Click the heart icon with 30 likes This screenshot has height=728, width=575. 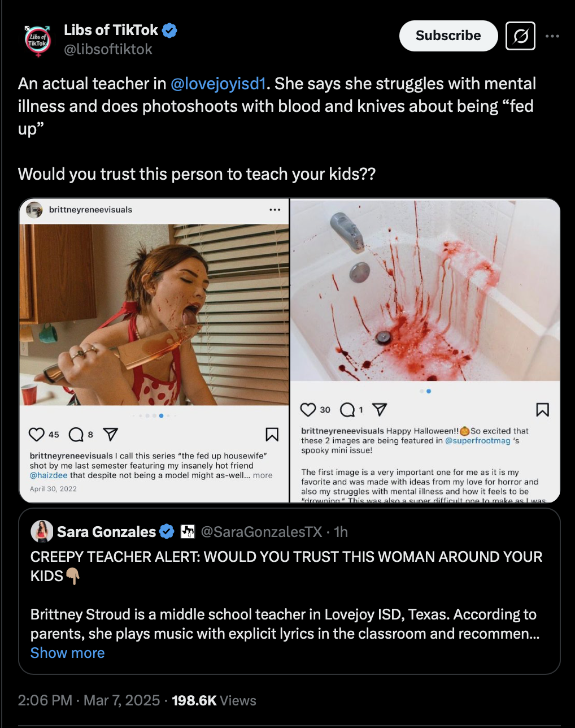click(308, 410)
